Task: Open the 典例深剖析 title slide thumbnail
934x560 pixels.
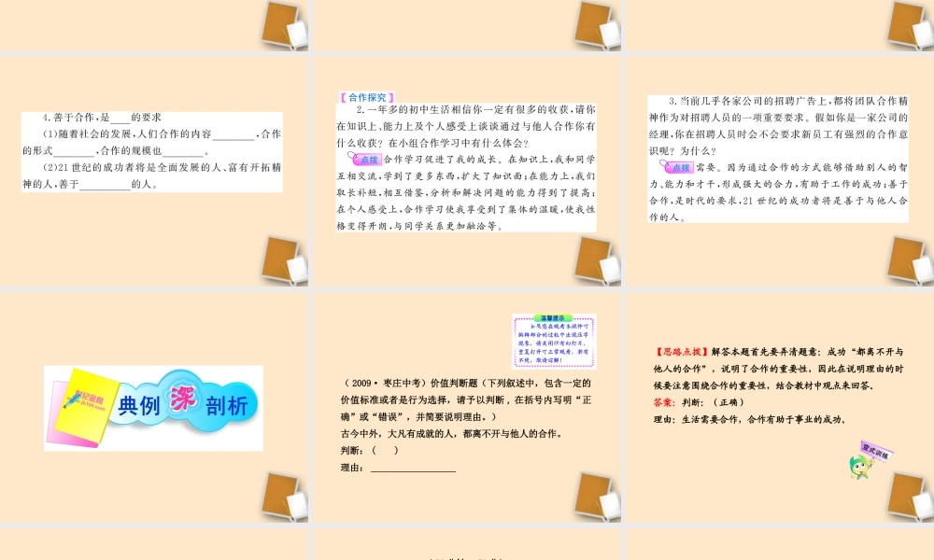Action: (154, 407)
